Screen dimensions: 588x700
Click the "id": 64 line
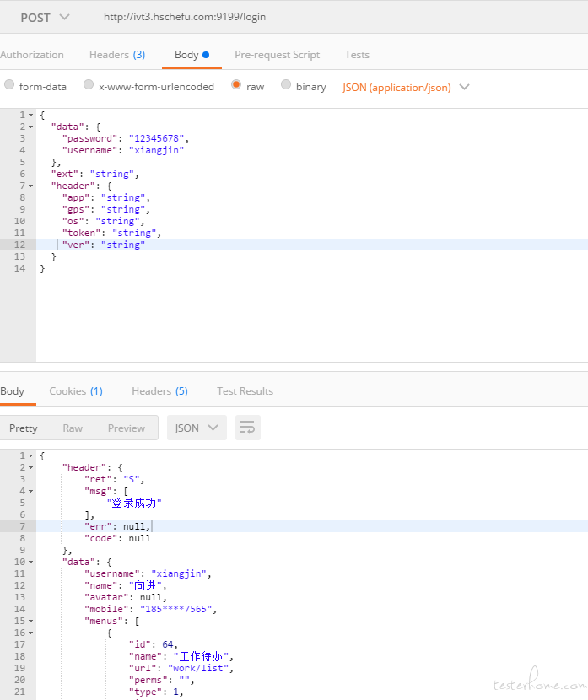pos(154,644)
